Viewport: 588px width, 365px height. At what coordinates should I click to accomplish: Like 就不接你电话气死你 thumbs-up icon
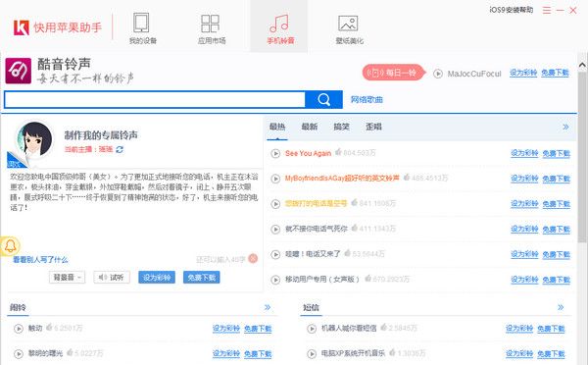pos(355,228)
